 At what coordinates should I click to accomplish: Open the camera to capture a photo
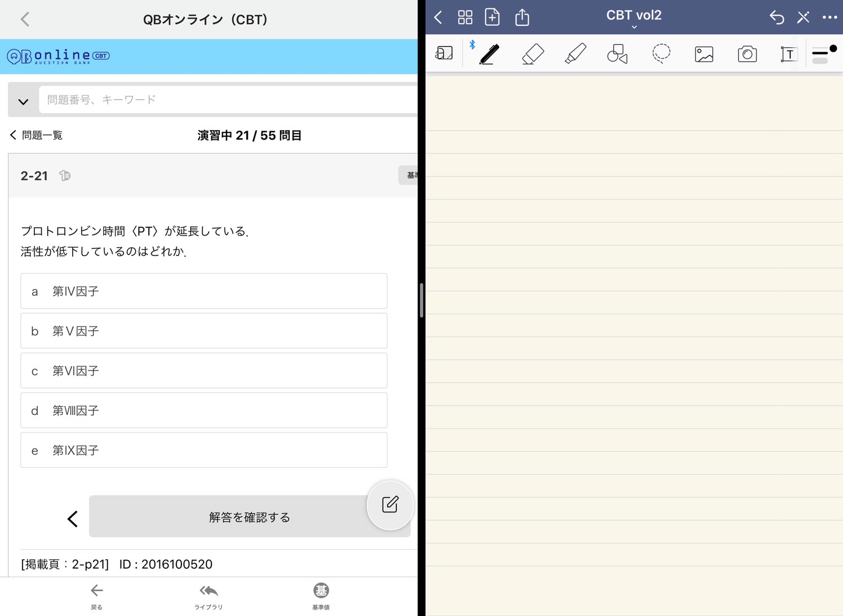(x=746, y=53)
